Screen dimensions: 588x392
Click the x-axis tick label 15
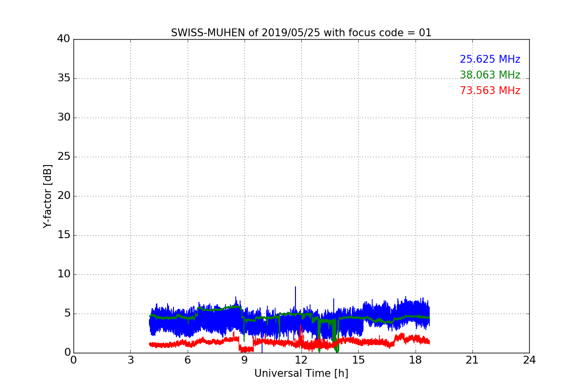point(358,360)
